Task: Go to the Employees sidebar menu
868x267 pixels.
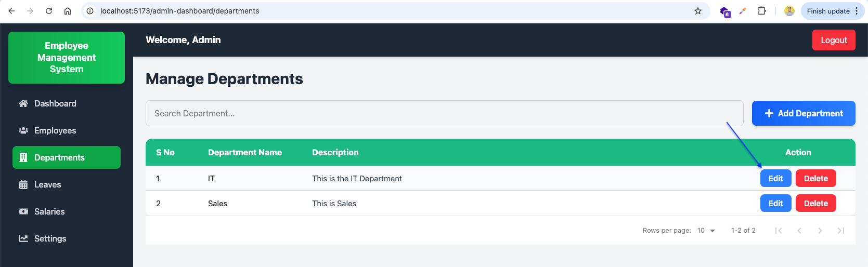Action: (x=55, y=130)
